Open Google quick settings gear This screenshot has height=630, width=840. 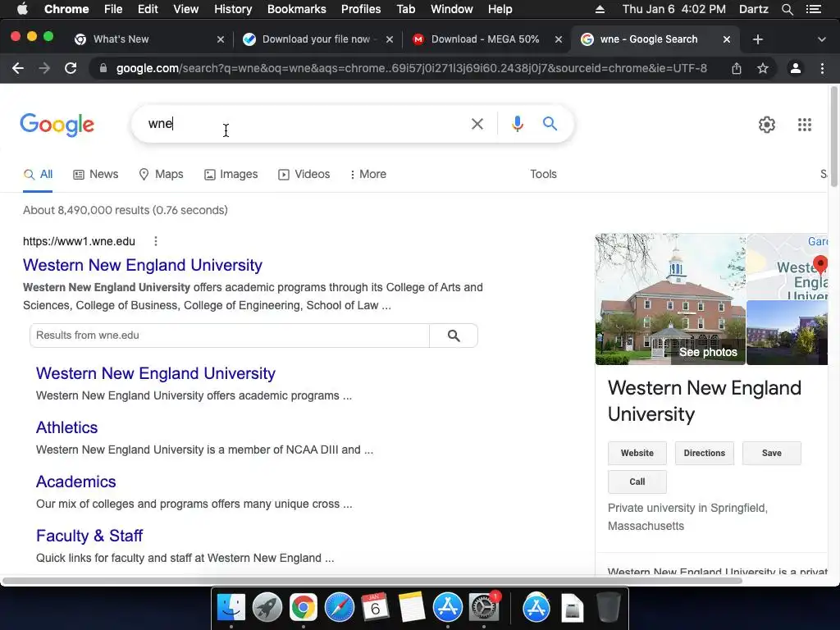click(x=767, y=125)
